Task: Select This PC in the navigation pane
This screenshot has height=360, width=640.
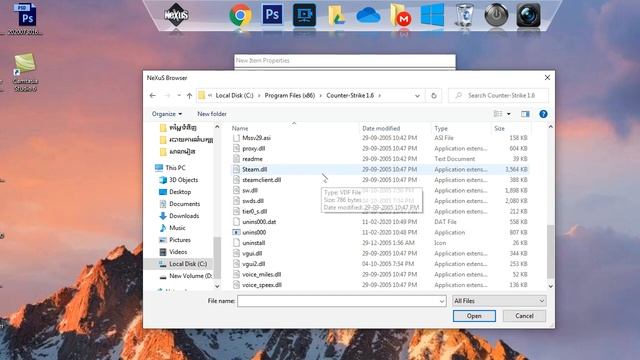Action: point(175,168)
